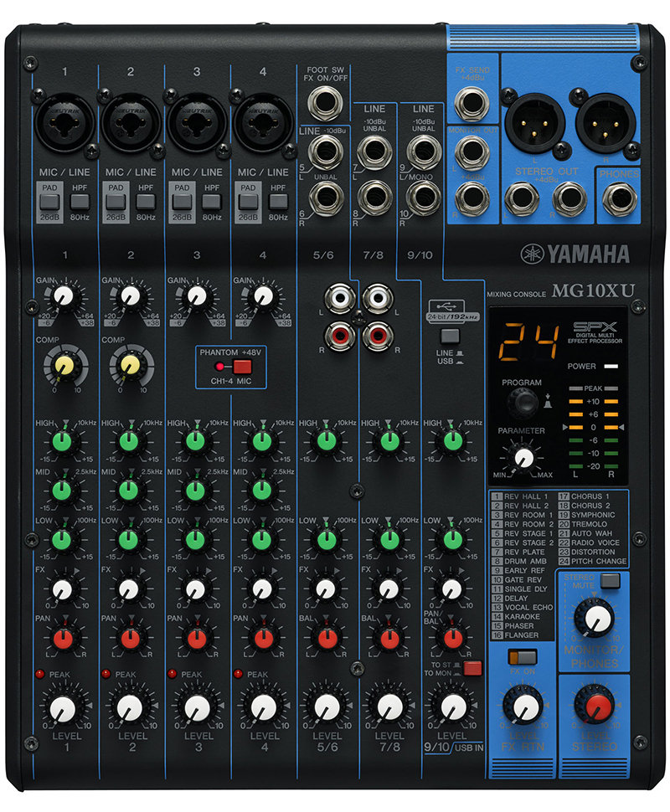Click channel 9/10 USB IN LEVEL knob

coord(453,707)
